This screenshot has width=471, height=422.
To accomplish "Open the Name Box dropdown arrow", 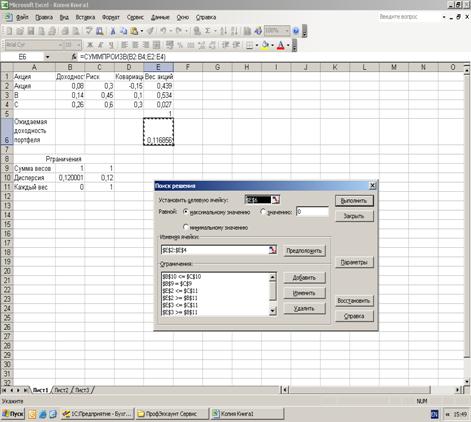I will coord(47,57).
